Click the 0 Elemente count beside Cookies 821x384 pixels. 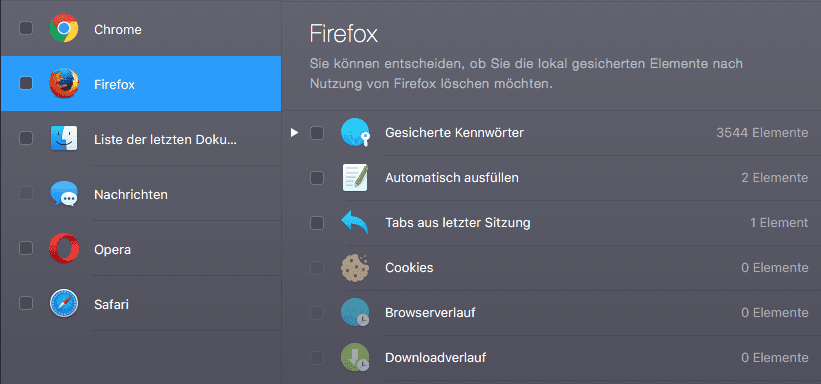coord(774,268)
